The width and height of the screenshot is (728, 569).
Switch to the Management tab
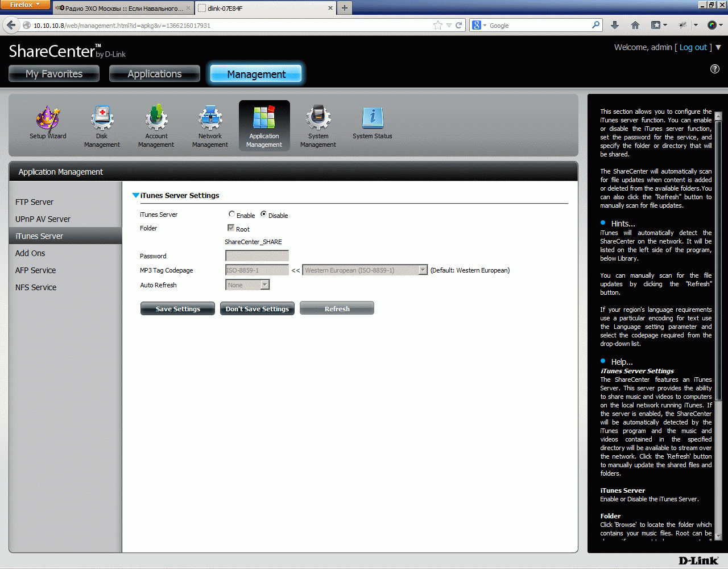click(257, 74)
